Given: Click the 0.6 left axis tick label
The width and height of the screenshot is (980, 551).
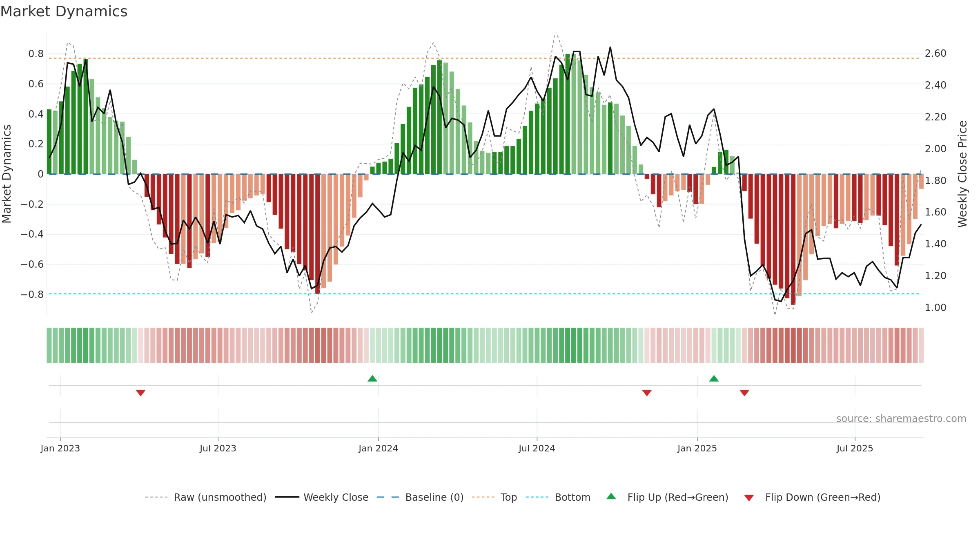Looking at the screenshot, I should (x=36, y=84).
